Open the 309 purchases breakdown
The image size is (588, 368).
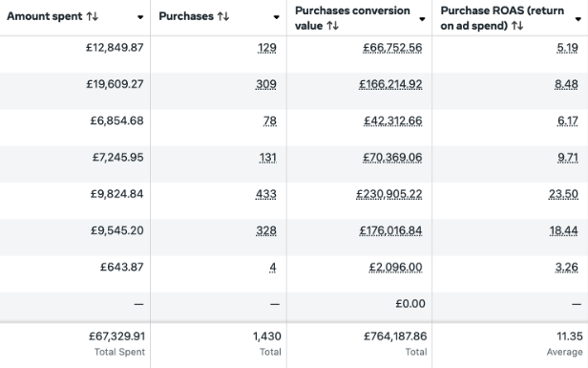click(266, 84)
